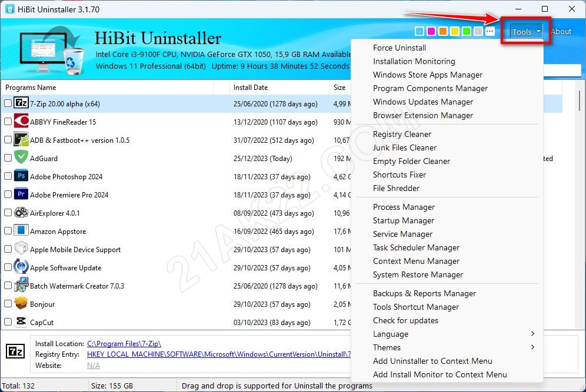Screen dimensions: 586x392
Task: Select the CapCut row text
Action: click(42, 322)
